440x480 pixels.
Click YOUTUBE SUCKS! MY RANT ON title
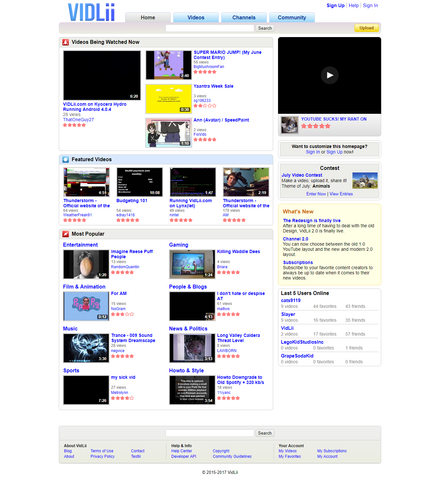pos(334,119)
